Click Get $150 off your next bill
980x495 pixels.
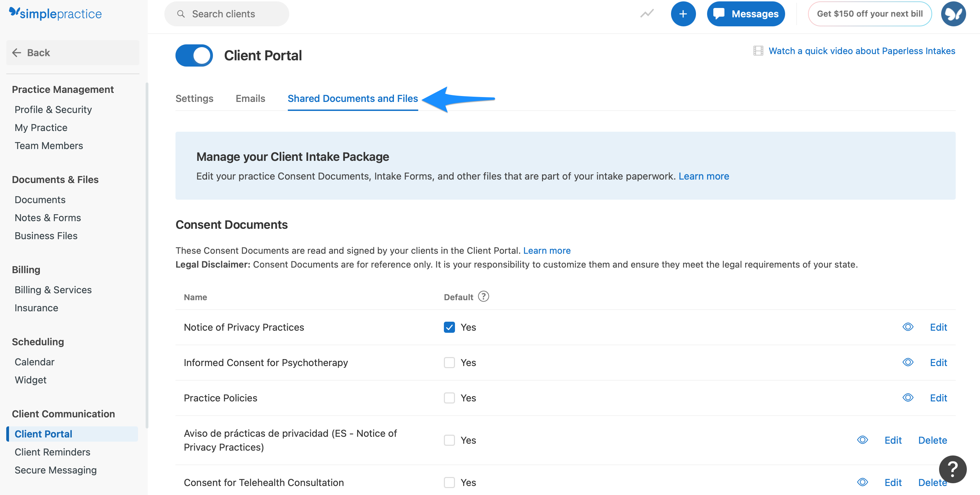click(x=870, y=13)
